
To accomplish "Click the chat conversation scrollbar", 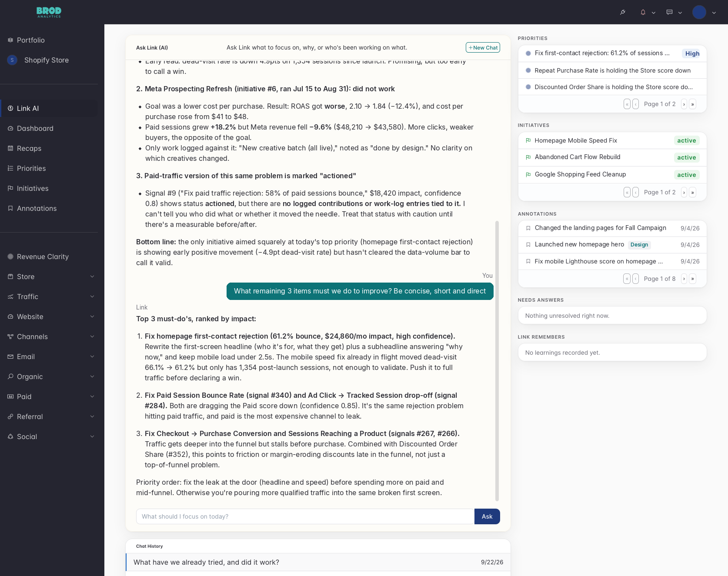I will tap(497, 361).
